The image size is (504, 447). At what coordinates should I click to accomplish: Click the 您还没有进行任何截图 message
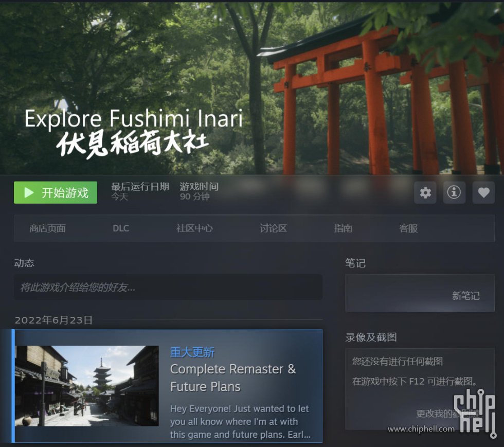398,361
